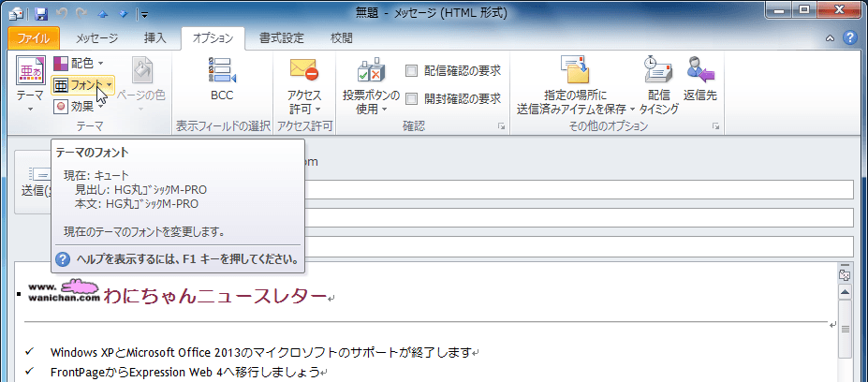Click the FrontPageからExpression Web 4 line
Image resolution: width=868 pixels, height=382 pixels.
point(185,371)
